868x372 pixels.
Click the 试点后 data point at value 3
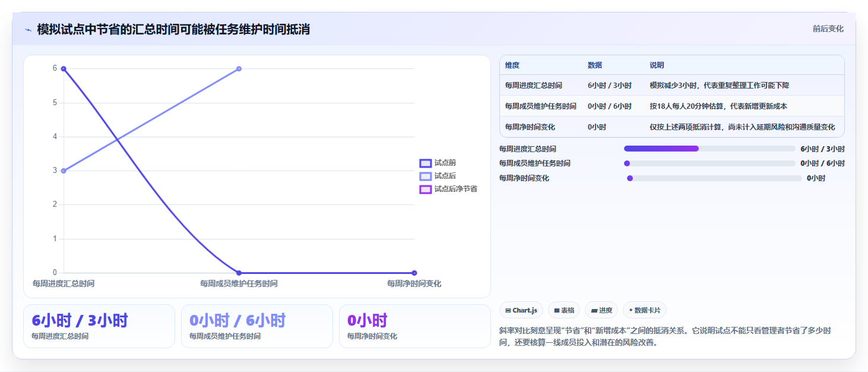(64, 171)
